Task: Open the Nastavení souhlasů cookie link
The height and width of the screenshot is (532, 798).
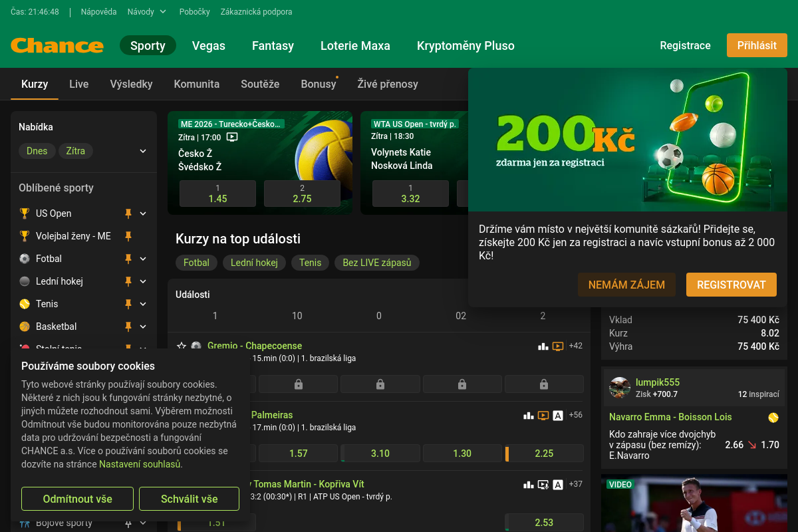Action: [x=140, y=464]
